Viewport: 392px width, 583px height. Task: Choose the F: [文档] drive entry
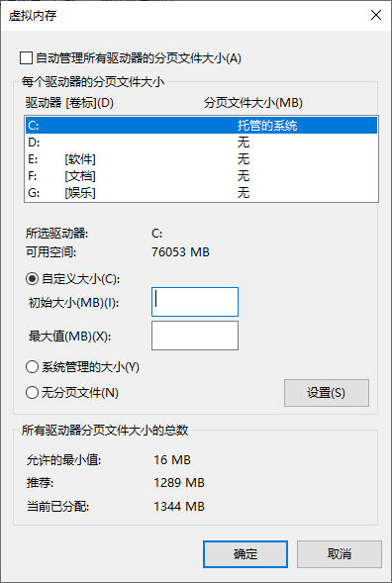[201, 176]
